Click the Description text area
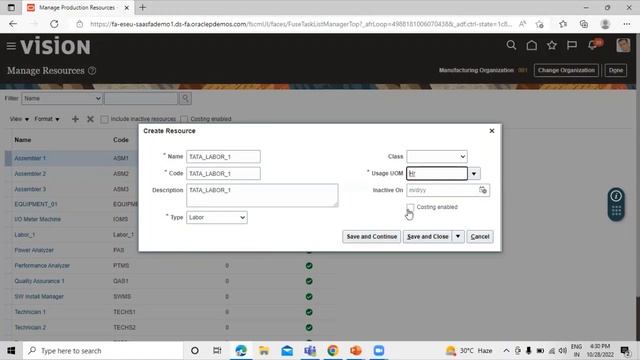Image resolution: width=640 pixels, height=360 pixels. (x=262, y=195)
